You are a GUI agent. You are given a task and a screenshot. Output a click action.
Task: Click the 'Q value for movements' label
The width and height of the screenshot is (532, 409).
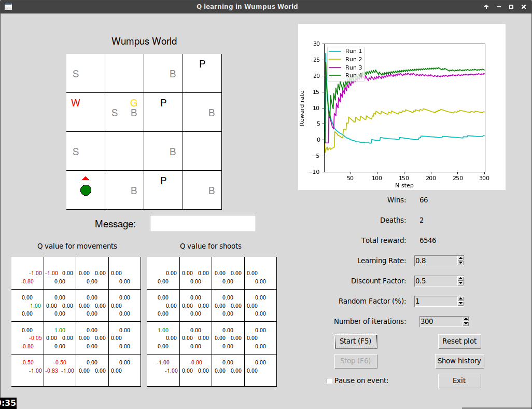pyautogui.click(x=77, y=246)
